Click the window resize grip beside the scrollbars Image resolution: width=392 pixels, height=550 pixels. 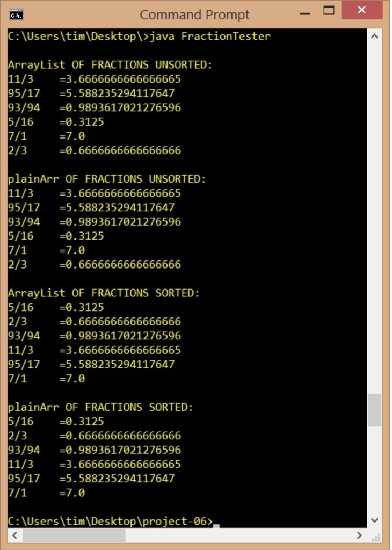click(374, 535)
